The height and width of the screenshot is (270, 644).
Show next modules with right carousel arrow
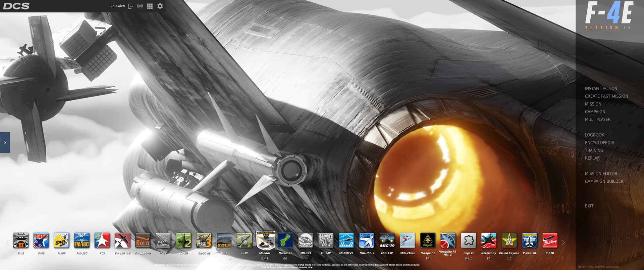pyautogui.click(x=563, y=242)
